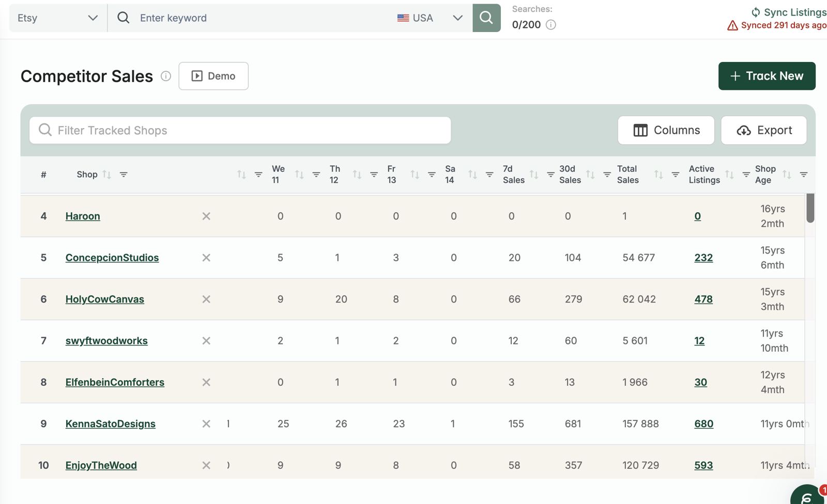Image resolution: width=827 pixels, height=504 pixels.
Task: Sort by the 30d Sales column
Action: tap(590, 175)
